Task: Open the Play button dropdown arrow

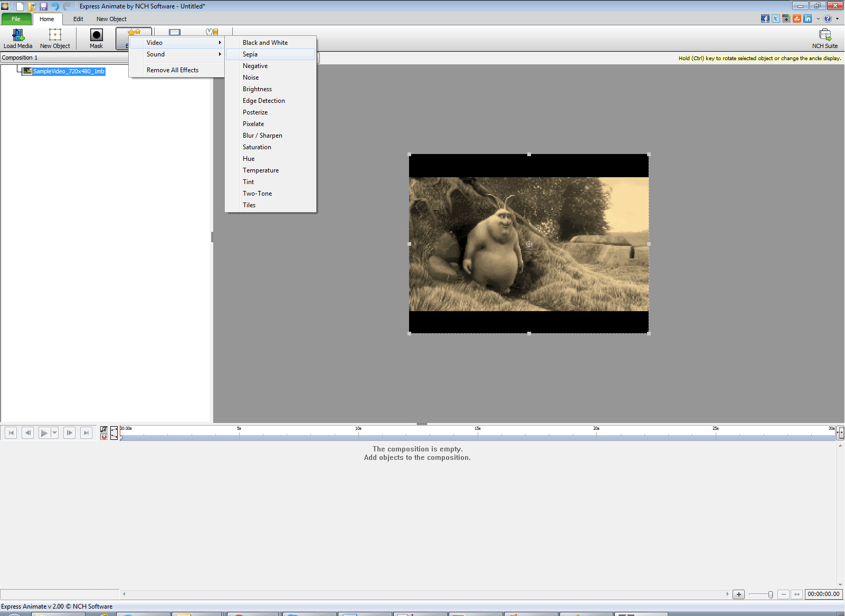Action: [x=54, y=433]
